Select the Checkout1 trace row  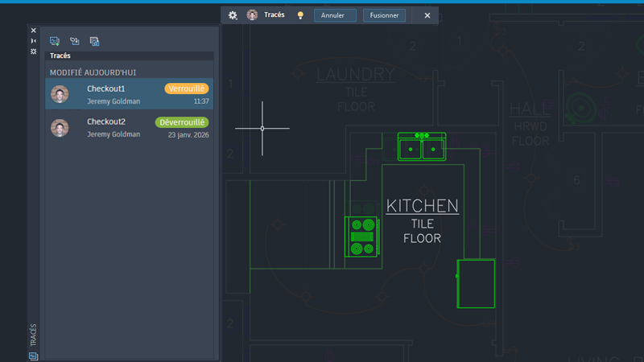(x=129, y=94)
